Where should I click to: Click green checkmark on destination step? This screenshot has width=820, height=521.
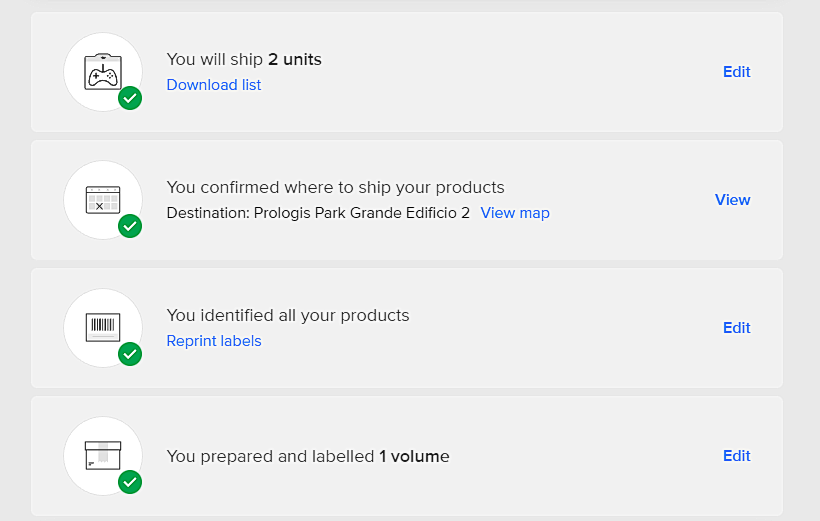(130, 226)
